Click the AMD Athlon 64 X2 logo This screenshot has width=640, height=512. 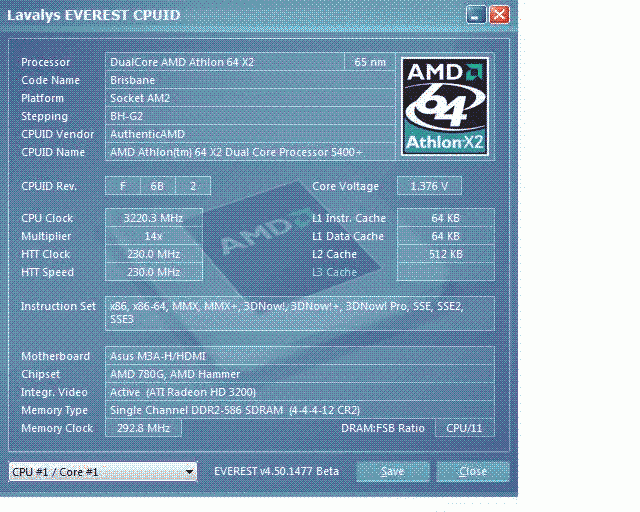point(445,107)
